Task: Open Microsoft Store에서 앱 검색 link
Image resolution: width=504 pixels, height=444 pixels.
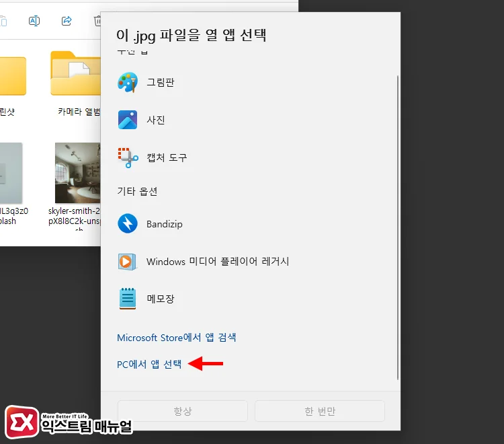Action: coord(177,338)
